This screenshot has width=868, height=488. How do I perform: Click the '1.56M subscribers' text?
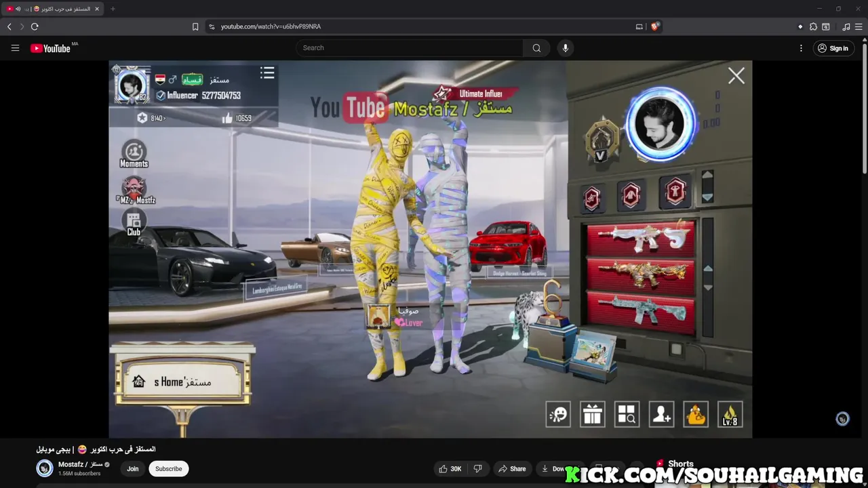click(x=79, y=474)
